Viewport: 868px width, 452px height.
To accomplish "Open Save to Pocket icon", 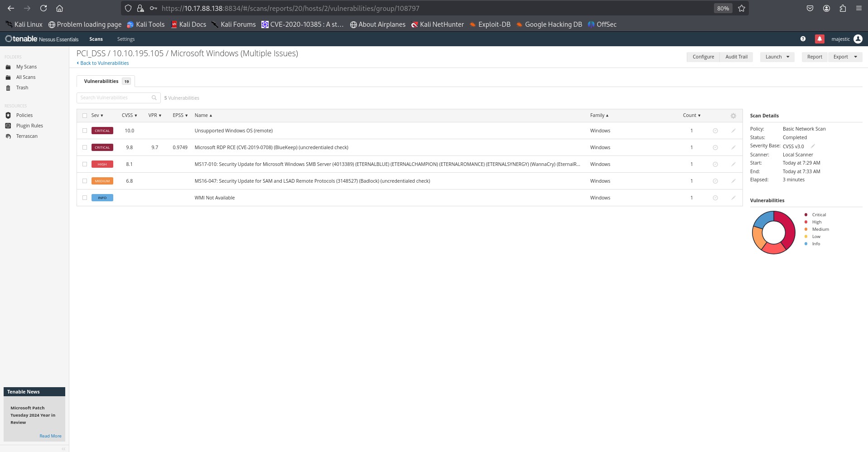I will 810,8.
